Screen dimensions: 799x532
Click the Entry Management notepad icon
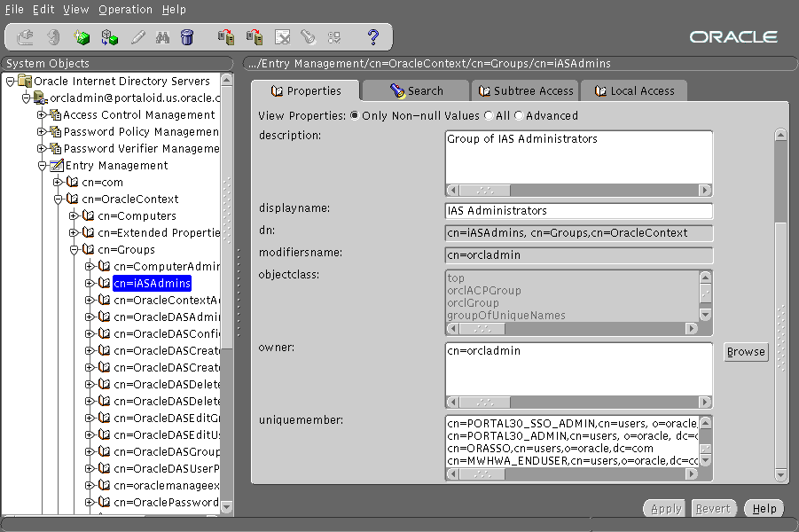pyautogui.click(x=57, y=165)
